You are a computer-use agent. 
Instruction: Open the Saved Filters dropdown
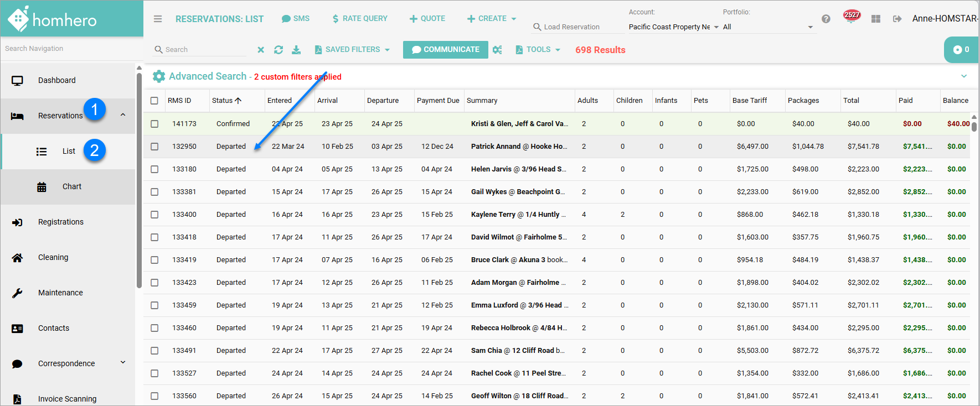coord(352,50)
